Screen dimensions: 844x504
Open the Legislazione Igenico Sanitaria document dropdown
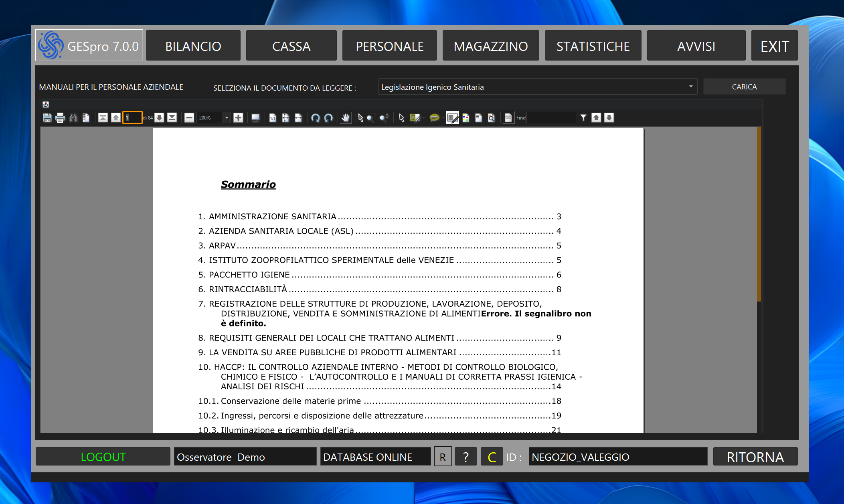pos(538,87)
